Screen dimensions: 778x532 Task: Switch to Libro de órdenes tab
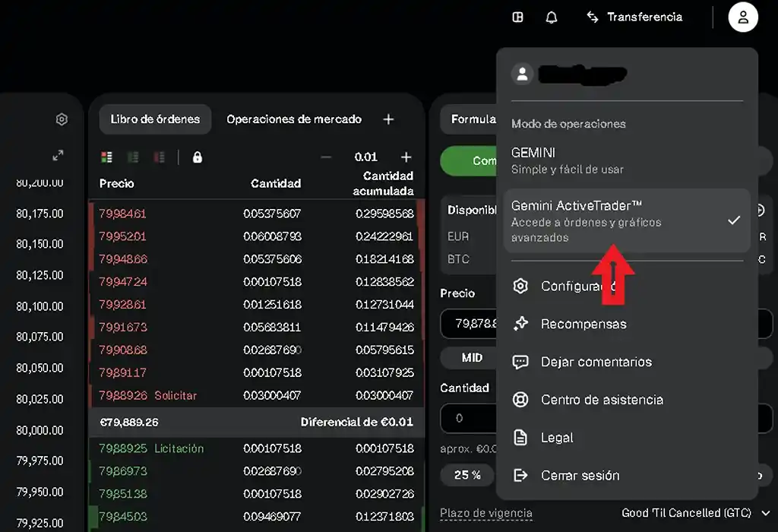(x=155, y=119)
